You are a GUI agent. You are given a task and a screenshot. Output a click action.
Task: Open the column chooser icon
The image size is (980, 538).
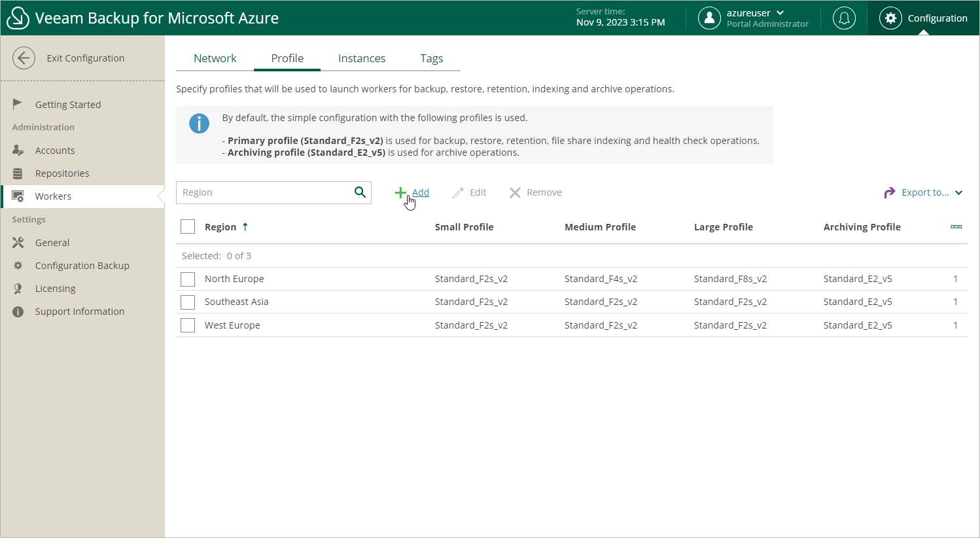point(956,227)
